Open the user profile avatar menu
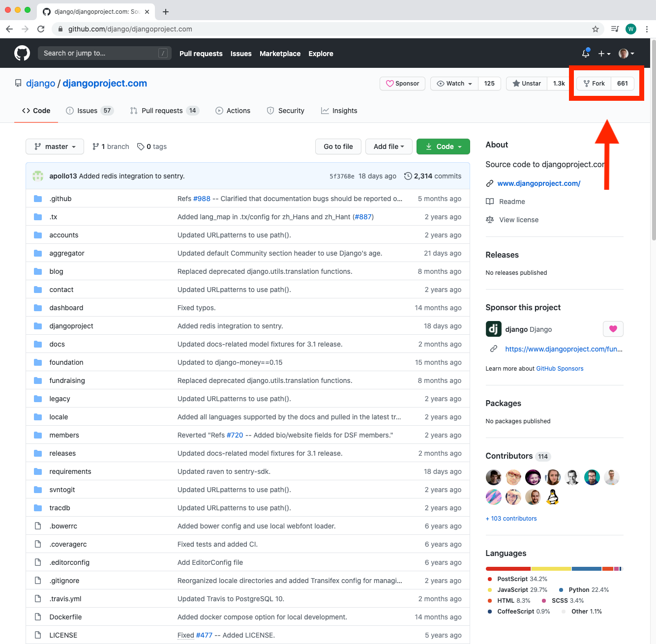The width and height of the screenshot is (656, 644). (x=626, y=53)
